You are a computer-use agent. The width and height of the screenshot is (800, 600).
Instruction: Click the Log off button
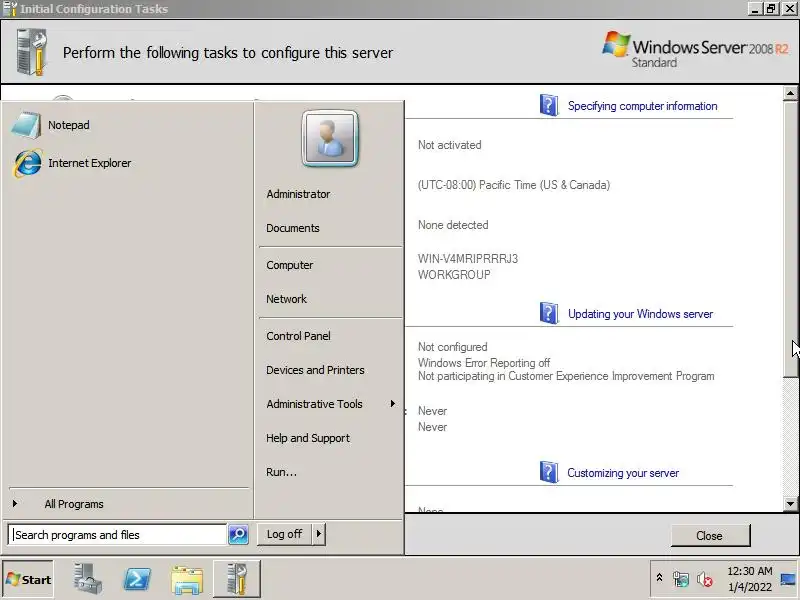point(284,534)
